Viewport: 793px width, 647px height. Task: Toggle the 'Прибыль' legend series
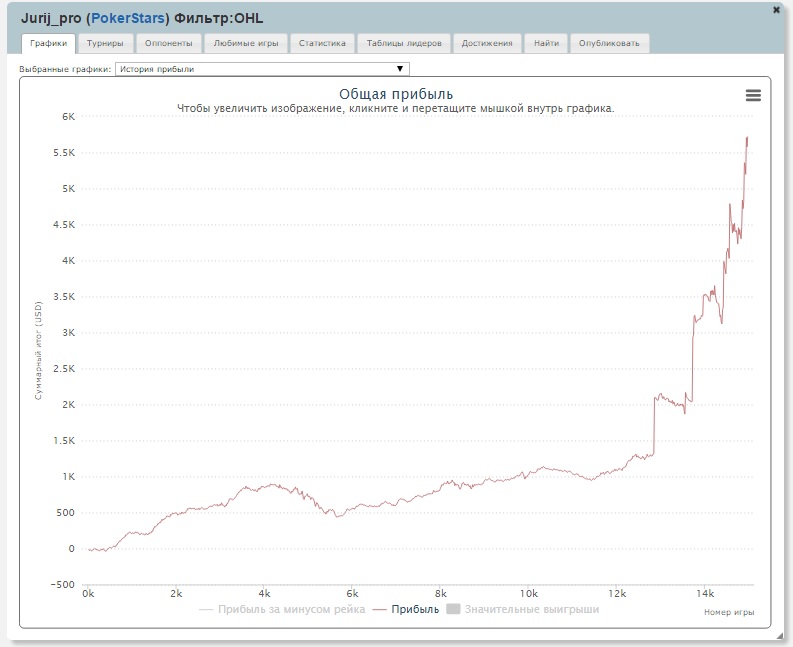pyautogui.click(x=405, y=609)
